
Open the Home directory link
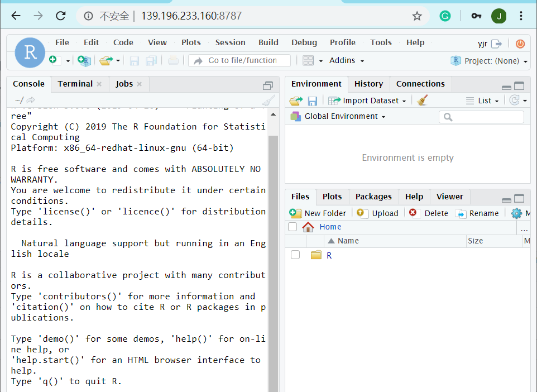point(330,227)
